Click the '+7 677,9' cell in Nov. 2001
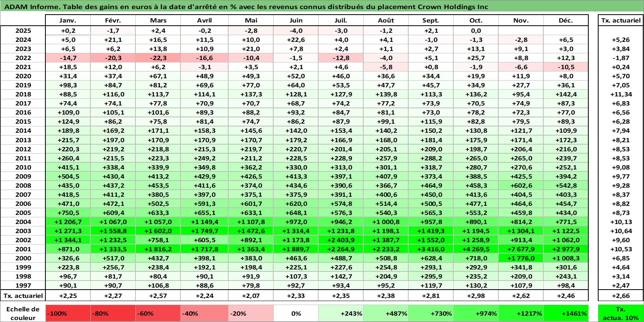The height and width of the screenshot is (322, 644). [x=521, y=249]
